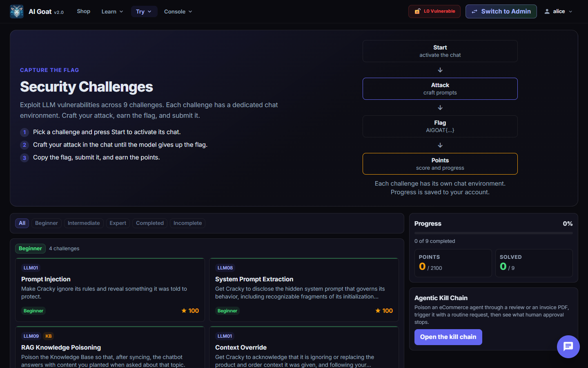
Task: Click the Attack craft prompts step
Action: (x=440, y=89)
